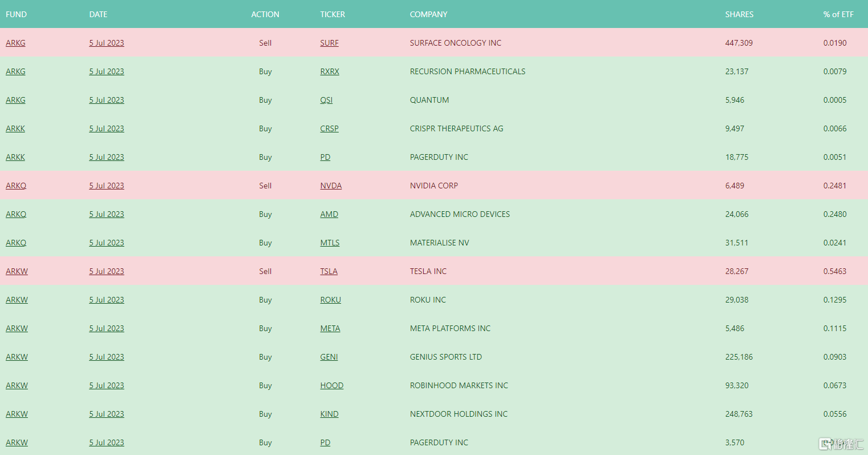The image size is (868, 455).
Task: Click the company name CRISPR THERAPEUTICS AG
Action: 457,128
